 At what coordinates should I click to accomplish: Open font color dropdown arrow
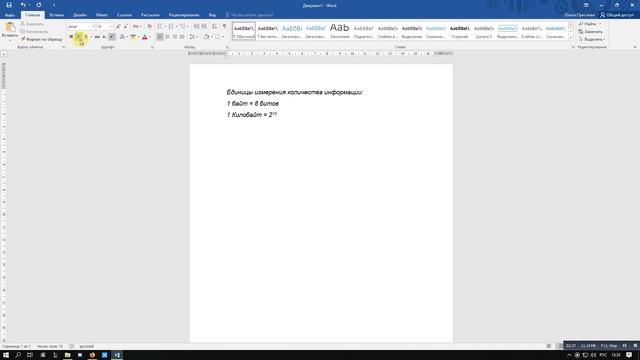coord(150,37)
